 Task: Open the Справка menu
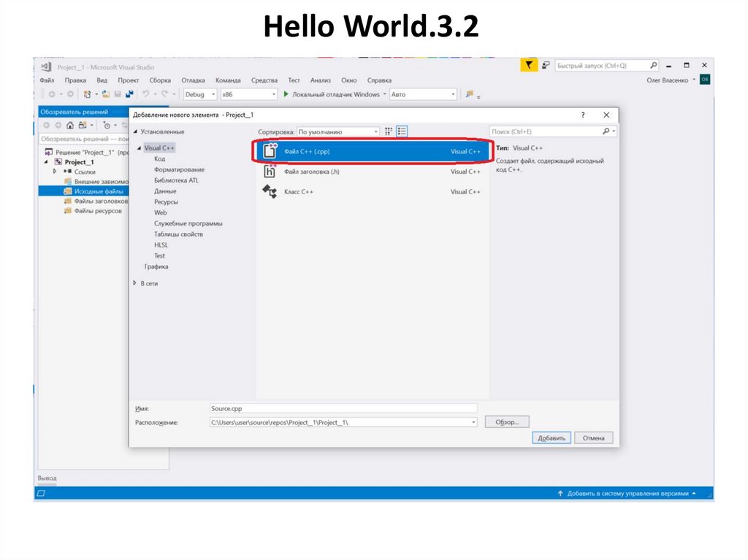pos(379,80)
